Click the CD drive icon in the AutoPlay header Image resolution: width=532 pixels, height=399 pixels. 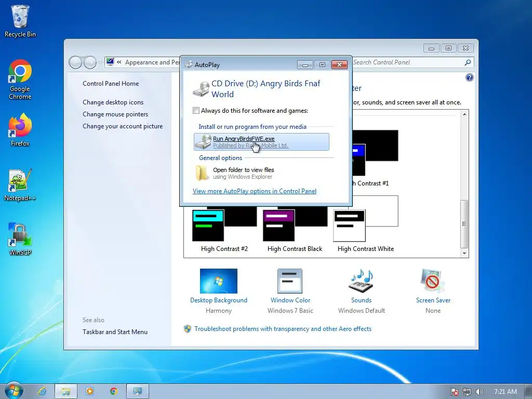201,89
